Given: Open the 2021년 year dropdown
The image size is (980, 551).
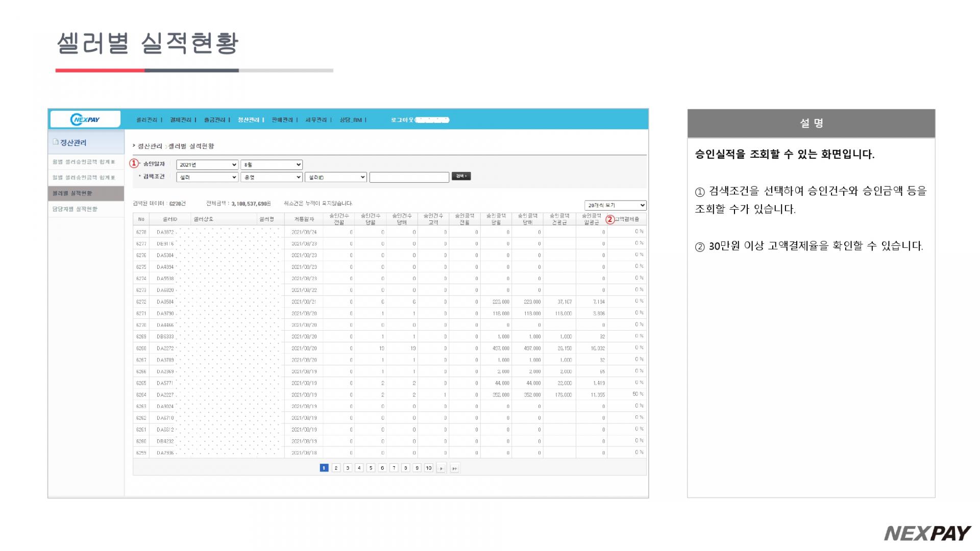Looking at the screenshot, I should (x=207, y=165).
